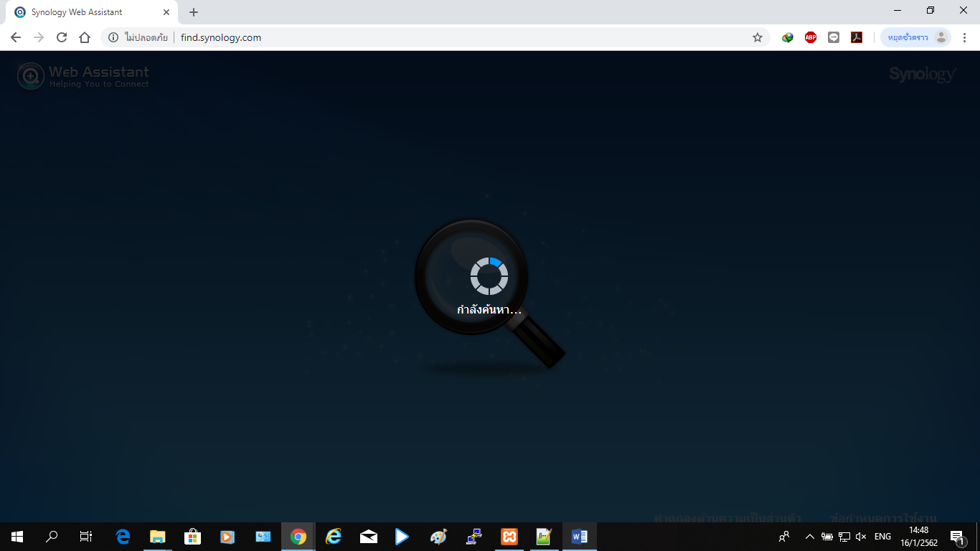980x551 pixels.
Task: Click the Web Assistant logo
Action: point(83,75)
